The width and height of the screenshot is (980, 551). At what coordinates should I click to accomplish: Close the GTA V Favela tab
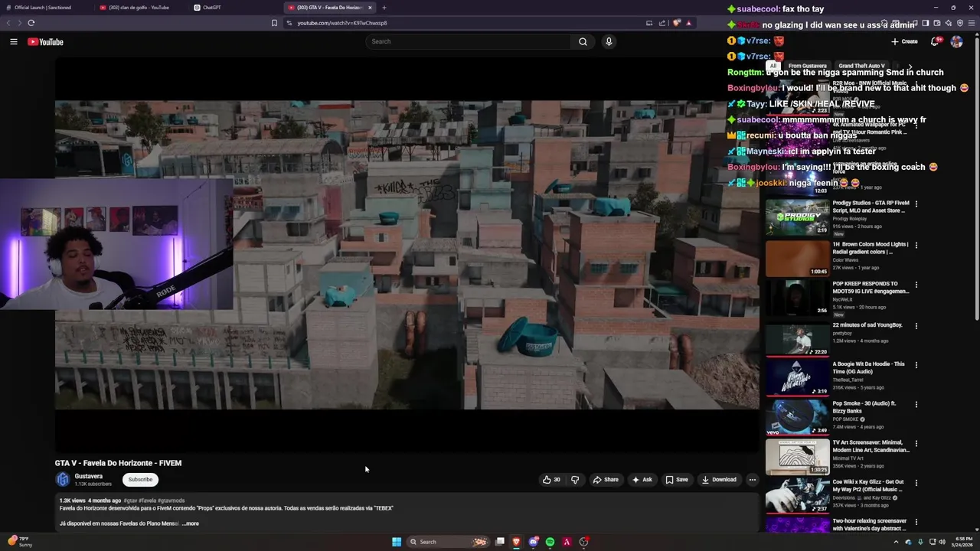click(x=370, y=8)
